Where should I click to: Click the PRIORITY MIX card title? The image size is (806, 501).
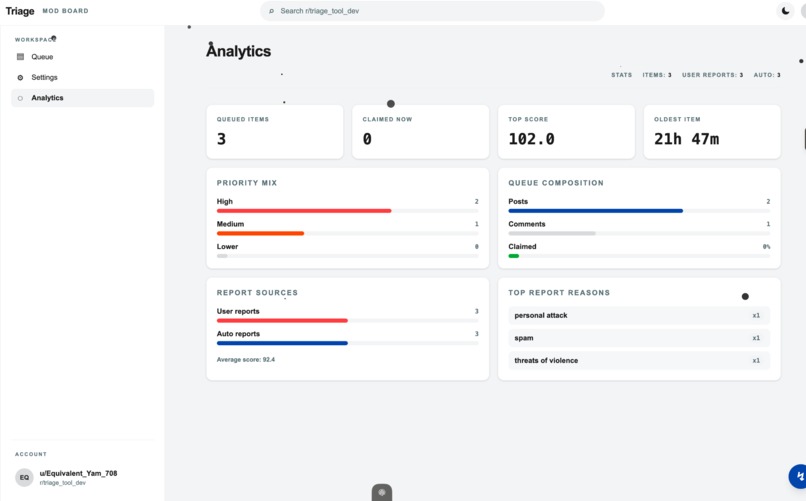pos(247,183)
